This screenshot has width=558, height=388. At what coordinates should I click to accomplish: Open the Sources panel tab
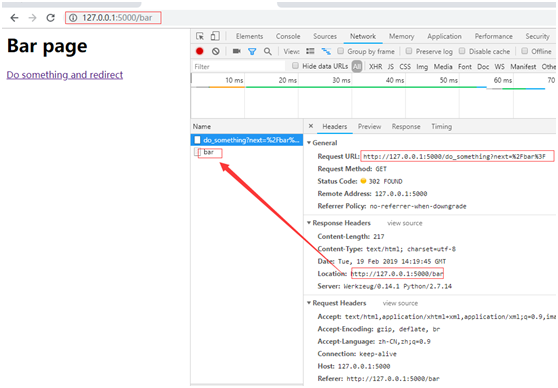coord(325,36)
